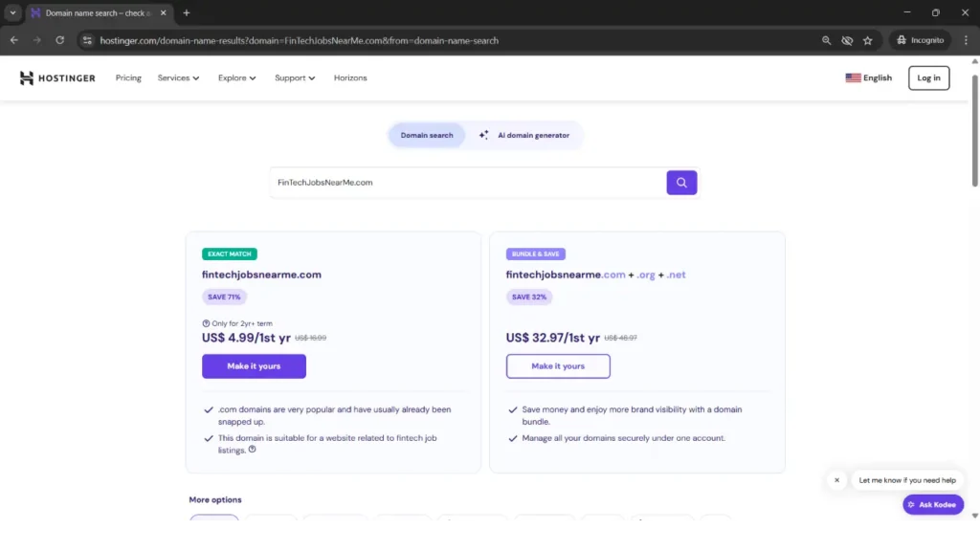Click the browser forward arrow
The width and height of the screenshot is (980, 551).
37,40
